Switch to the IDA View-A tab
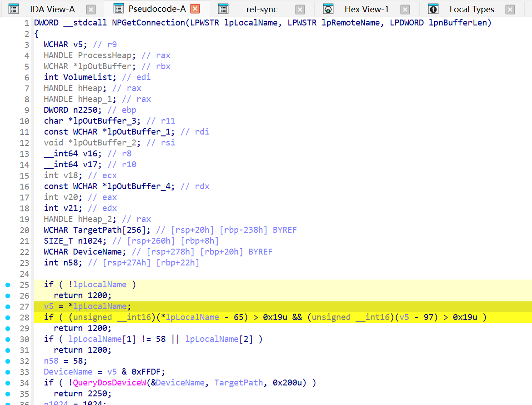 click(52, 10)
